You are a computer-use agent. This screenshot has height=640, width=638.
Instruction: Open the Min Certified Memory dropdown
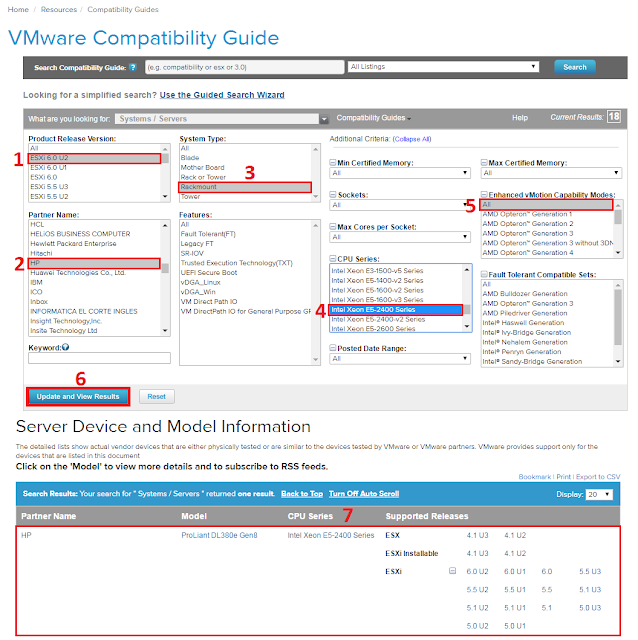pos(400,173)
